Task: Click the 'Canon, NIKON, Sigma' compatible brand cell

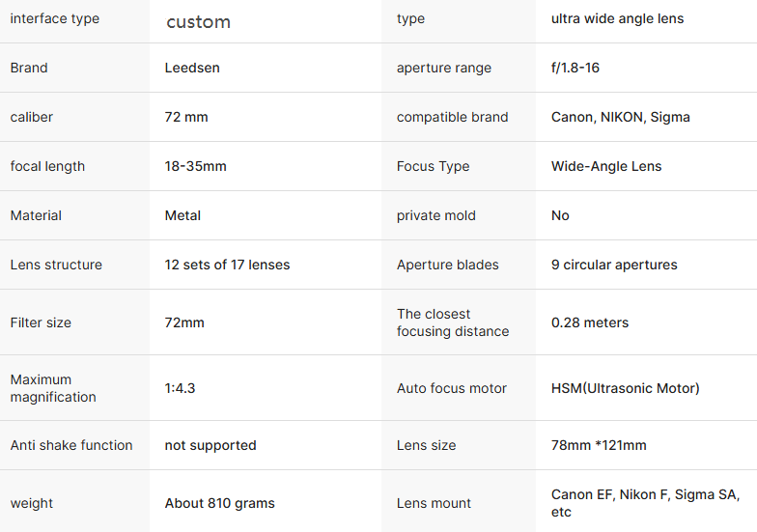Action: pos(620,117)
